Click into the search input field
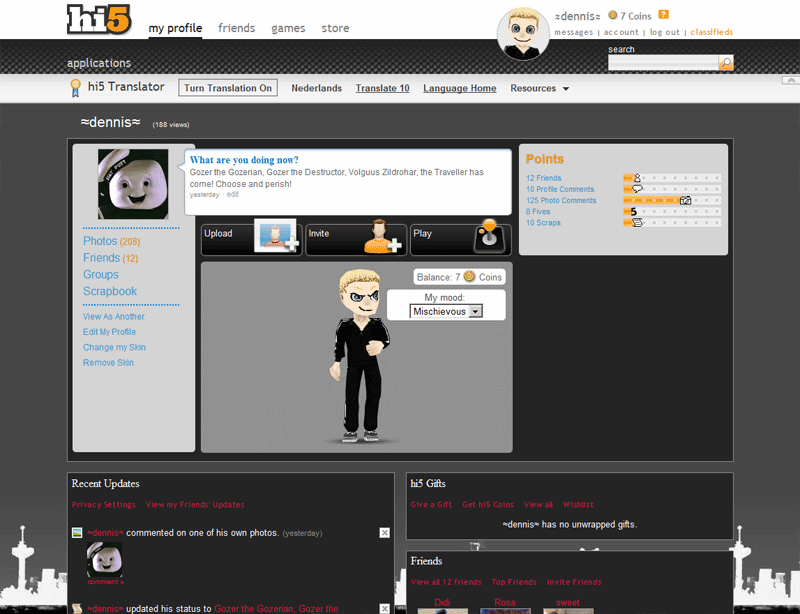This screenshot has width=800, height=614. [x=663, y=63]
